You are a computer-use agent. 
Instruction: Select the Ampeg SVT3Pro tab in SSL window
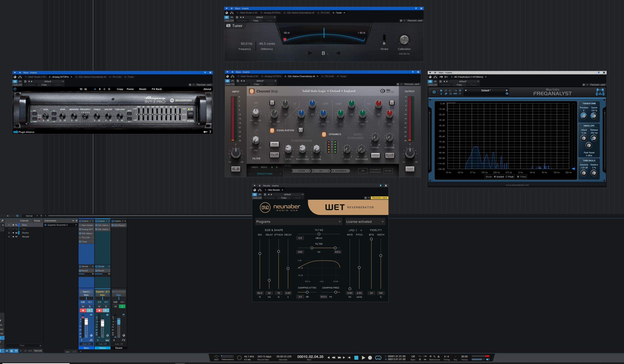(271, 76)
